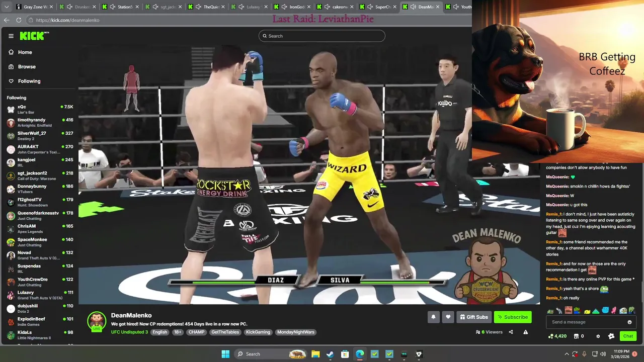Open sgt_jackson12 channel in Following list
The image size is (644, 362).
[x=39, y=175]
